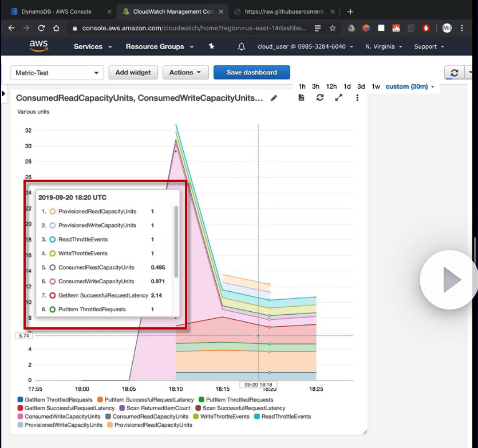Select the 3h time range
This screenshot has width=478, height=448.
tap(315, 86)
